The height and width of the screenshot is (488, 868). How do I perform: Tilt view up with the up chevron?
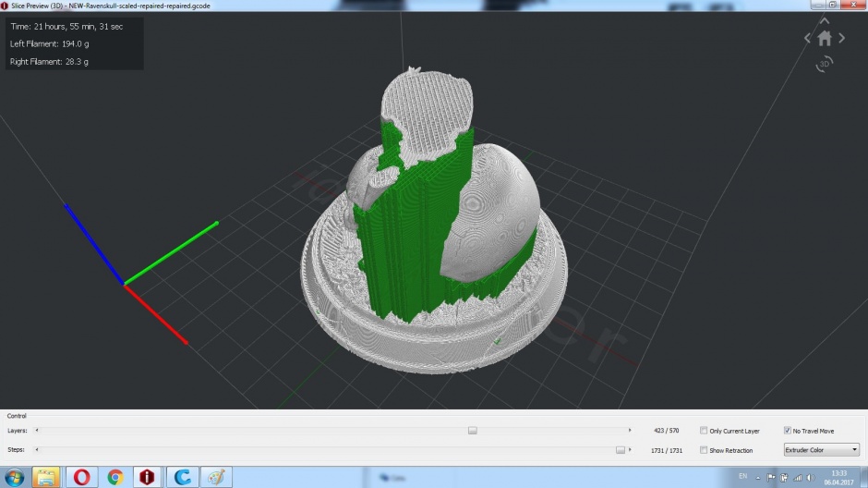coord(825,21)
